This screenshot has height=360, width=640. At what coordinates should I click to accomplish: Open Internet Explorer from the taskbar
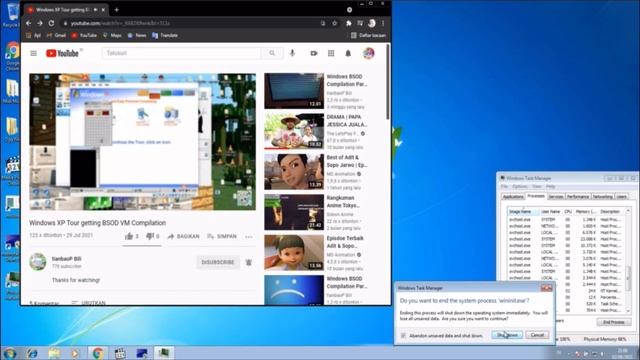coord(32,353)
